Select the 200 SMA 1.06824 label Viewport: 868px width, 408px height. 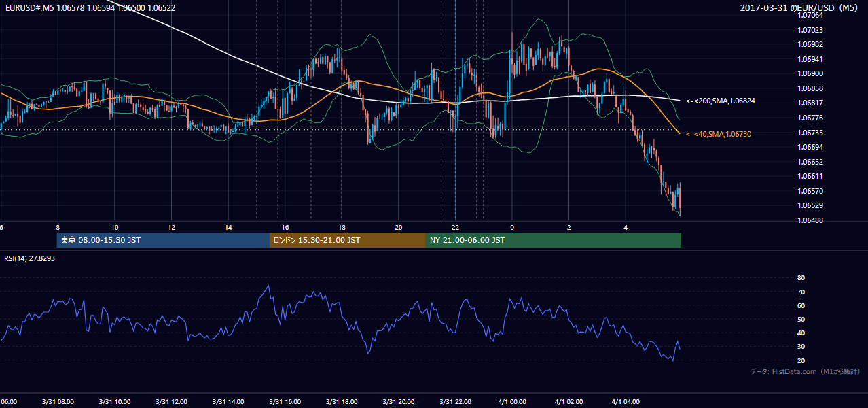coord(721,101)
